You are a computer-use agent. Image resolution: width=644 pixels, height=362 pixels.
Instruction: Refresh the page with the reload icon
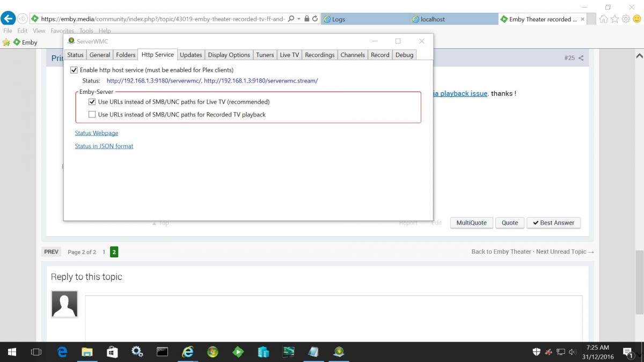tap(314, 18)
